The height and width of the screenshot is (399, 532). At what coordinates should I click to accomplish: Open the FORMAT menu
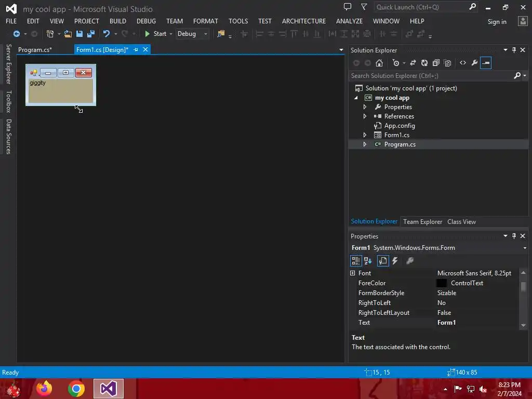click(x=206, y=21)
